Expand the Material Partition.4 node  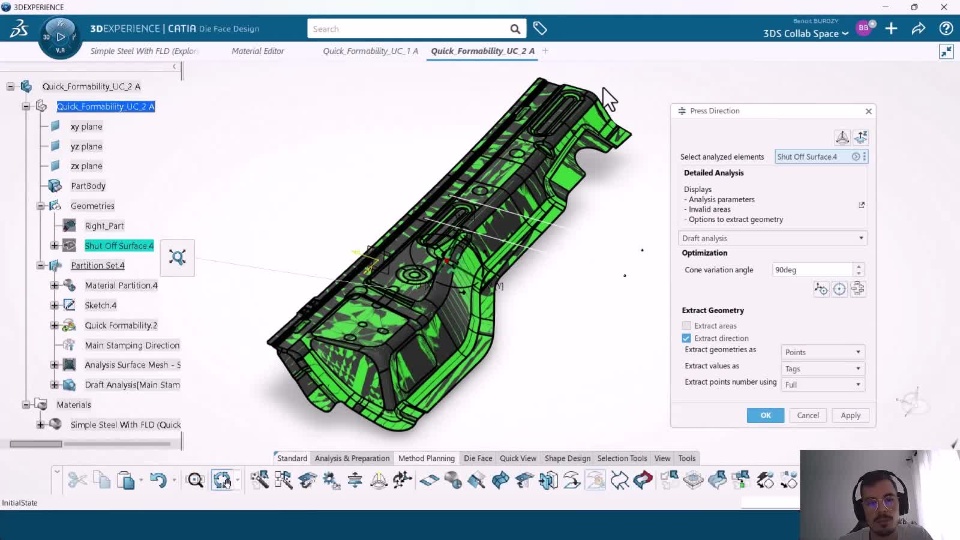pos(54,285)
